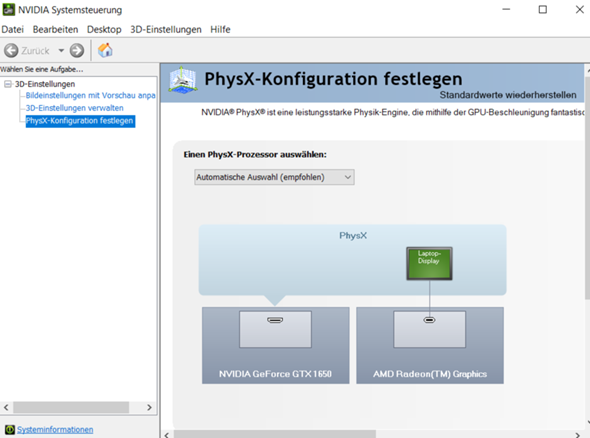The image size is (590, 438).
Task: Click the NVIDIA app icon in title bar
Action: (8, 9)
